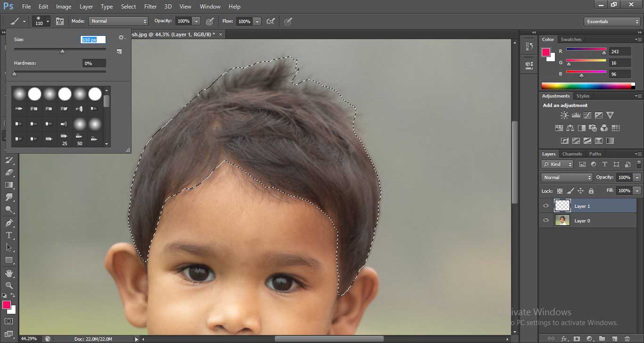Viewport: 644px width, 343px height.
Task: Open the Select menu
Action: click(128, 6)
